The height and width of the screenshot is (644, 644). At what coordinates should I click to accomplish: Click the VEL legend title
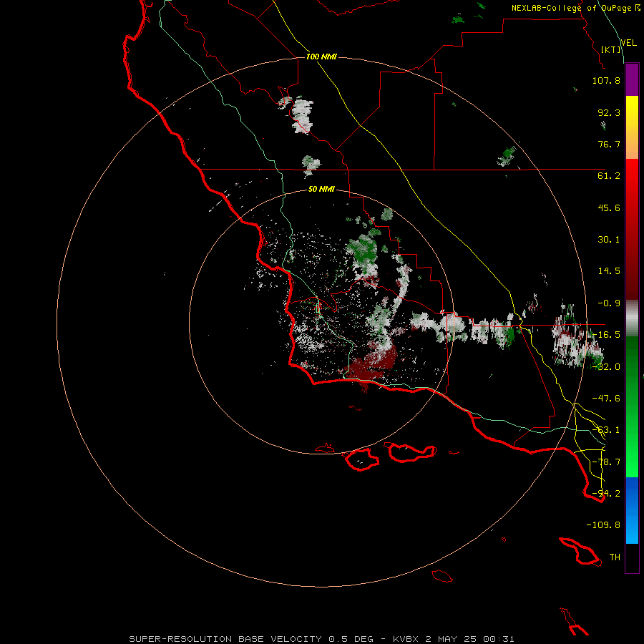(x=629, y=43)
